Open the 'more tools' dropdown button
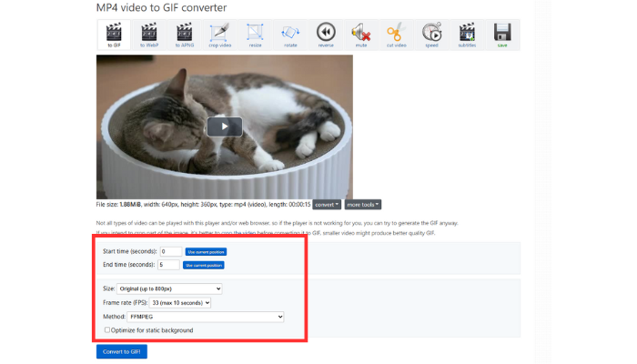This screenshot has height=364, width=637. (x=363, y=205)
